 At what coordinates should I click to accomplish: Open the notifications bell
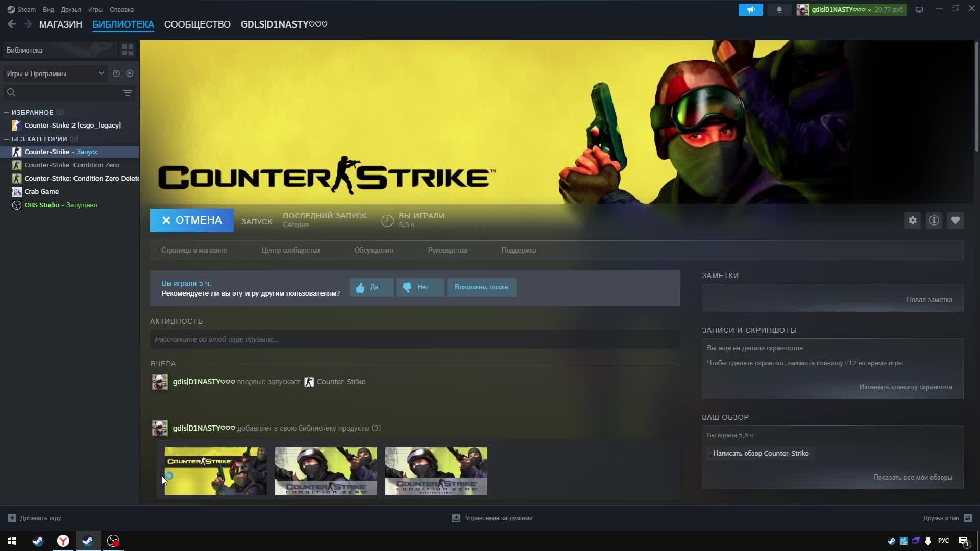point(779,9)
